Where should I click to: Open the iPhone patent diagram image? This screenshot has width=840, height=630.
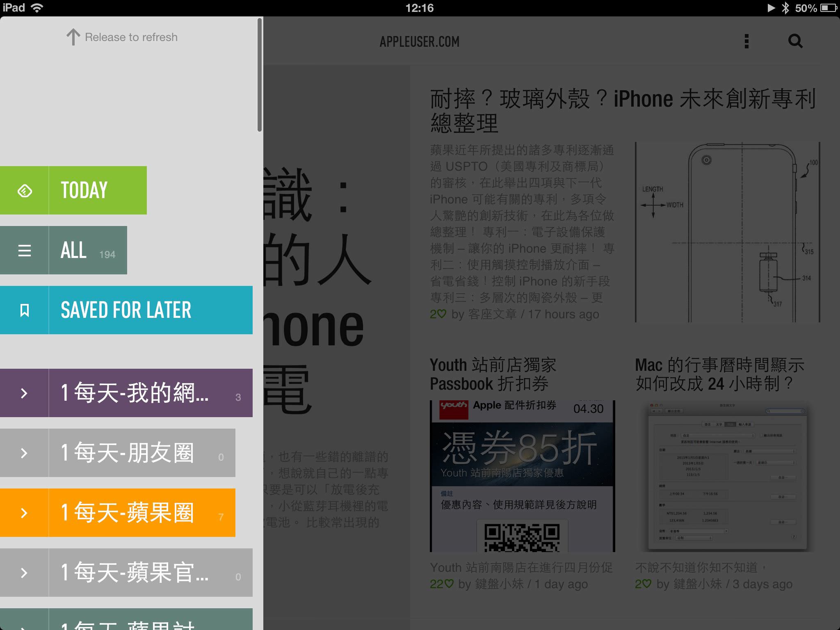(727, 232)
